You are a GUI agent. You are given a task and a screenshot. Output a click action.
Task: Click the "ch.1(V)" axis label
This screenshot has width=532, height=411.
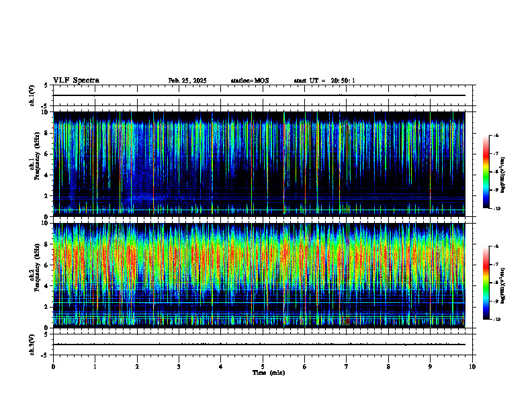(x=32, y=95)
